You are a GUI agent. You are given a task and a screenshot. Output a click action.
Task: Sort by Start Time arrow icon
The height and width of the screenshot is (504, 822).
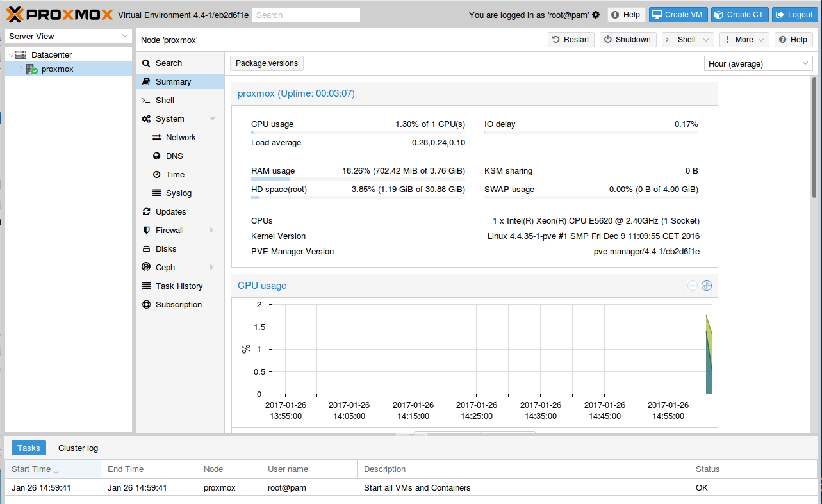click(56, 469)
